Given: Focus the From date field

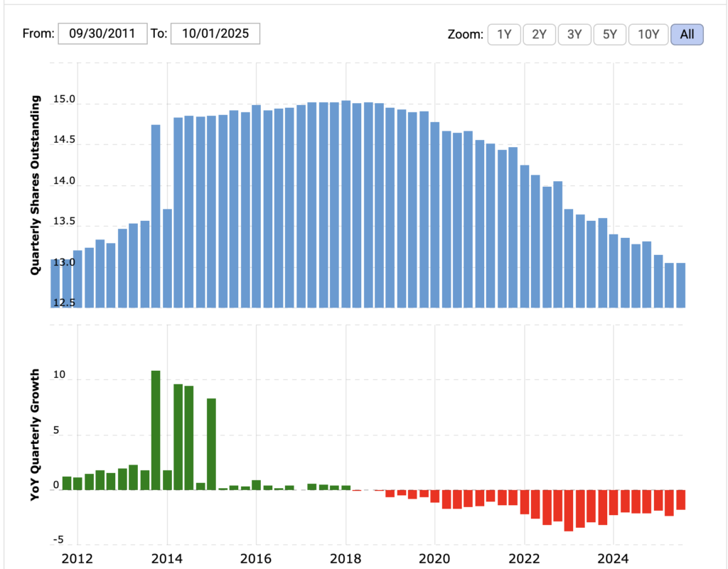Looking at the screenshot, I should click(102, 33).
